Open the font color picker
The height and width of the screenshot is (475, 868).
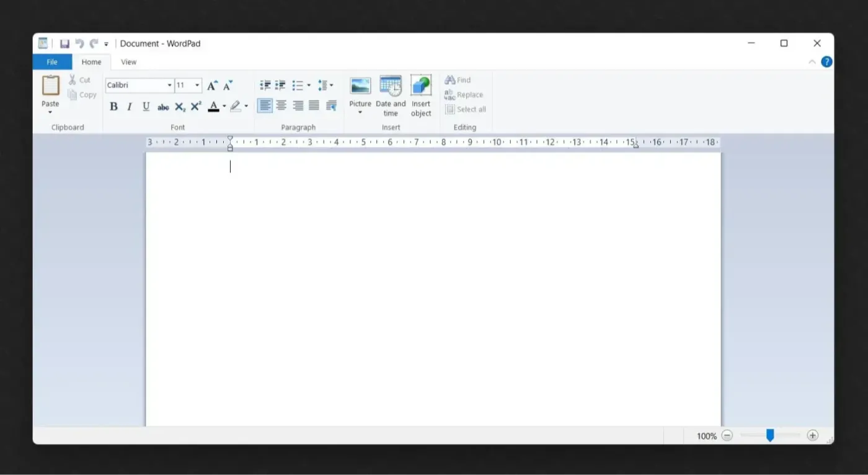tap(223, 106)
